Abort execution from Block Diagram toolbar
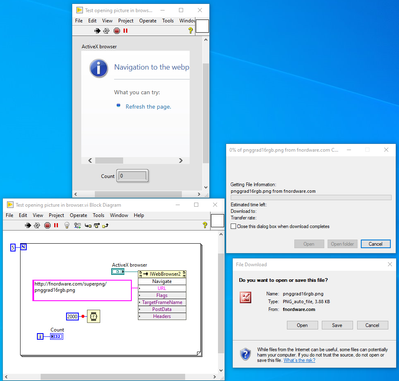 click(47, 225)
